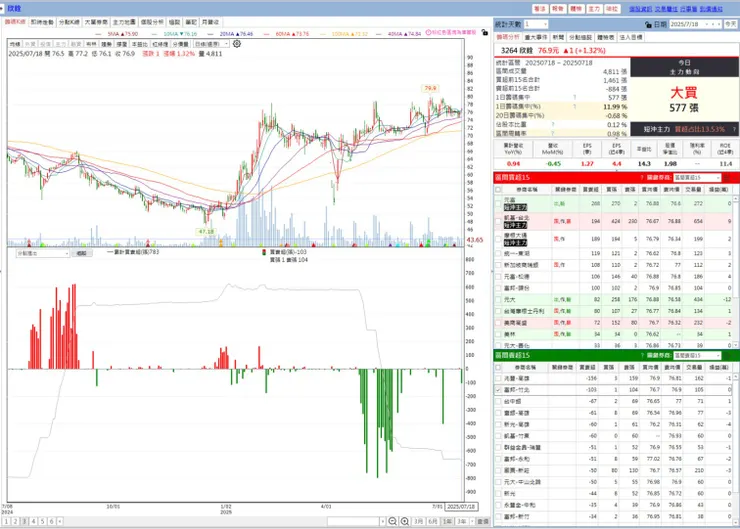Set the chart range to 6月
Screen dimensions: 740x529
[x=433, y=521]
